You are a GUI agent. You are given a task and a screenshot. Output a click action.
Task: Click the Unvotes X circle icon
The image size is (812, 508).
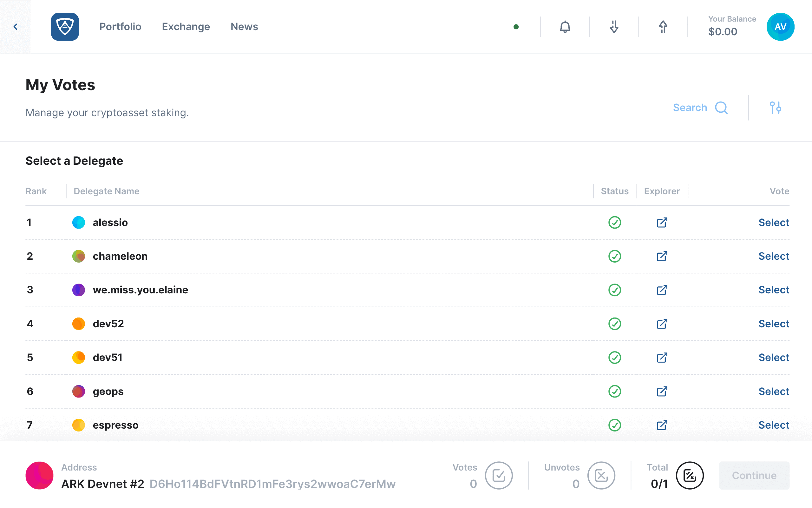pos(601,475)
